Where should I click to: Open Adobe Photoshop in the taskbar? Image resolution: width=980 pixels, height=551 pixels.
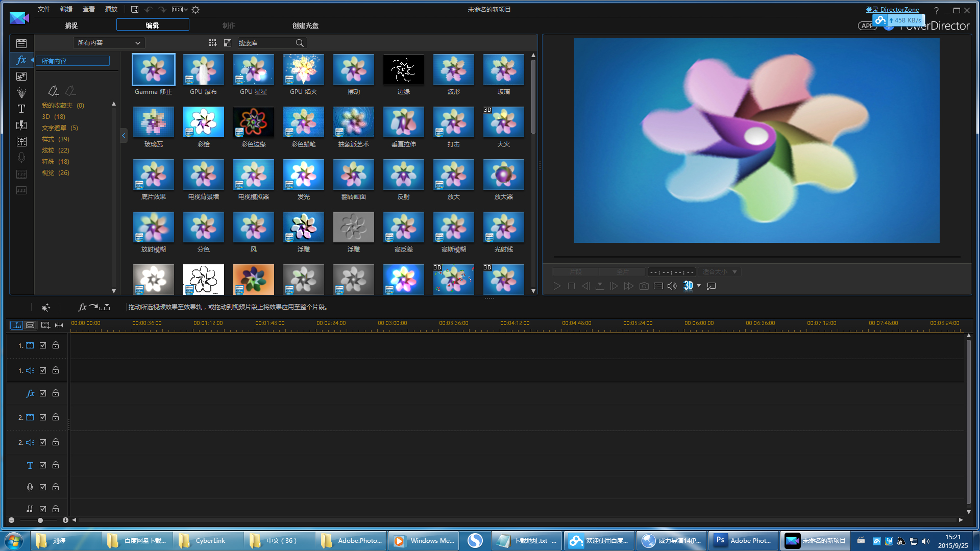pyautogui.click(x=744, y=540)
